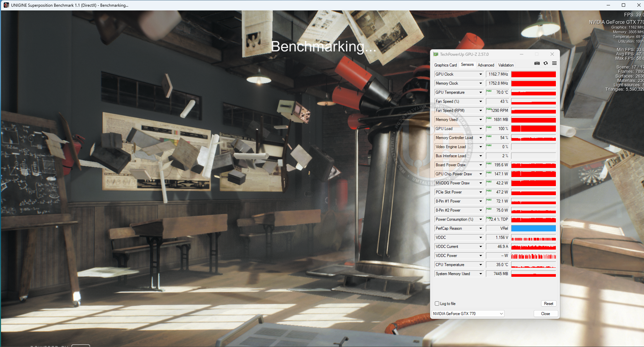The image size is (644, 347).
Task: Open the 8-Pin #2 Power dropdown
Action: tap(481, 210)
